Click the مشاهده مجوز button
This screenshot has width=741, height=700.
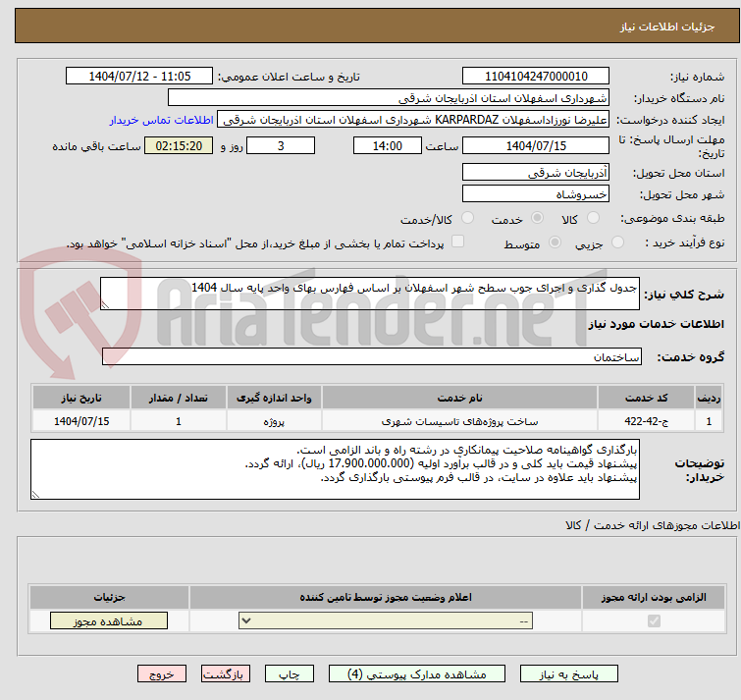point(109,621)
